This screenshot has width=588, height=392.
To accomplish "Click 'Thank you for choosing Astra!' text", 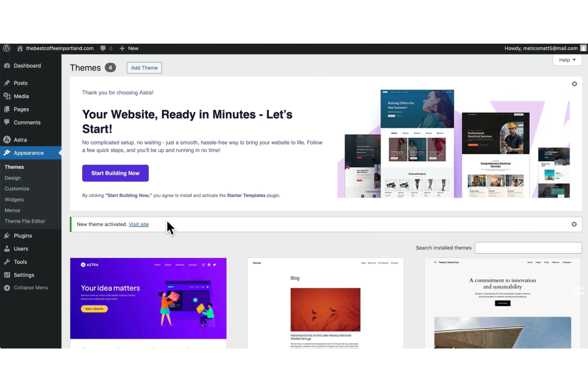I will pyautogui.click(x=118, y=92).
